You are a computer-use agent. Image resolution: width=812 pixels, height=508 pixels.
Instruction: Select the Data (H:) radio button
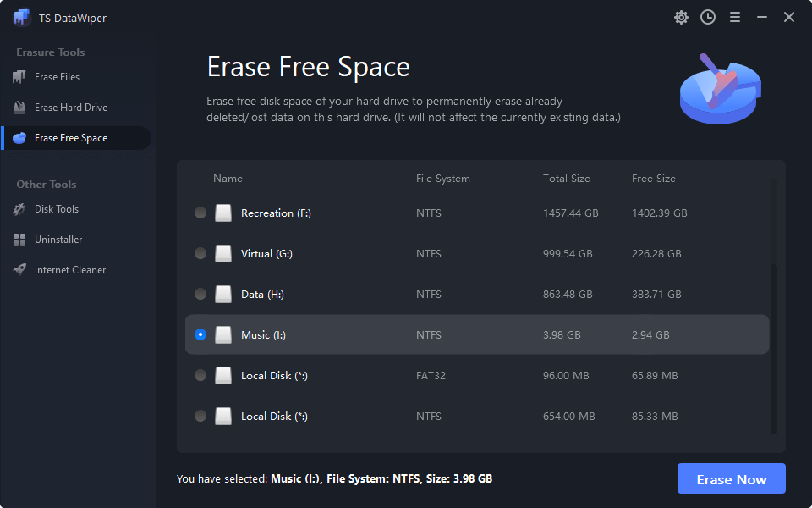[x=200, y=295]
